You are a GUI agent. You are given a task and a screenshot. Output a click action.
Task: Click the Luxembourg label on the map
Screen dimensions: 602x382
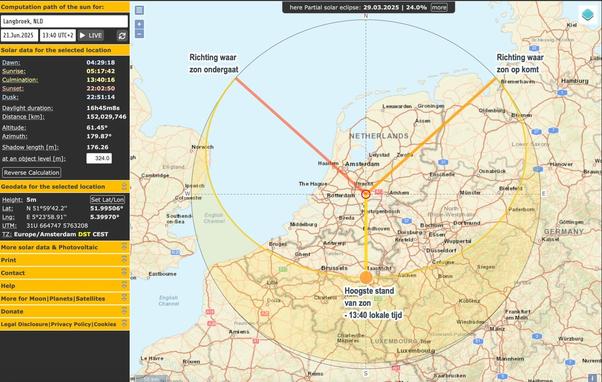(416, 351)
